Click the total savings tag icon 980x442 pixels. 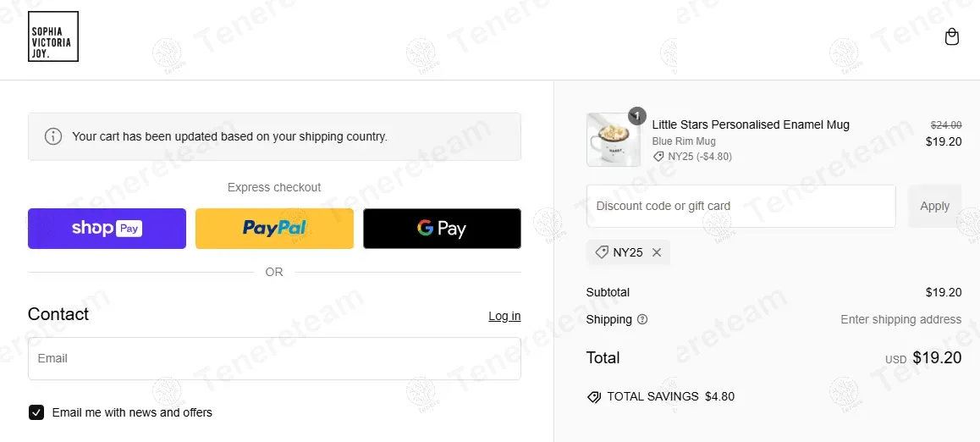point(594,397)
